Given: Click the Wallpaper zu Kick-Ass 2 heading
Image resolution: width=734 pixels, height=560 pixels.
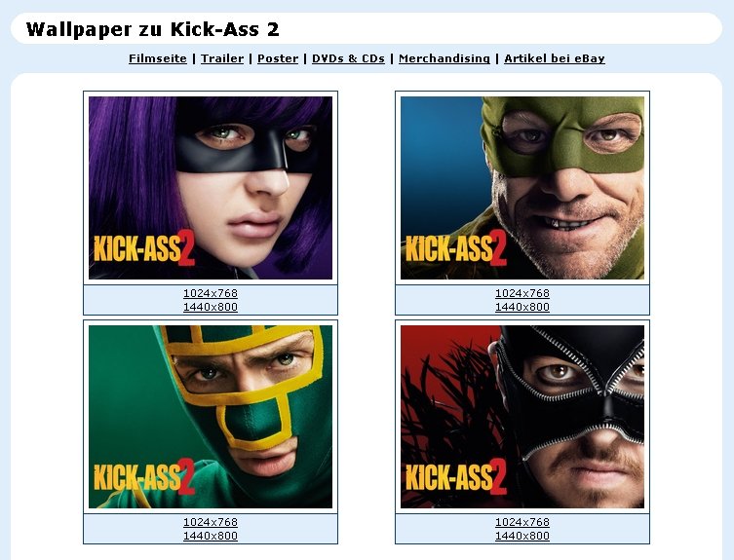Looking at the screenshot, I should 153,29.
